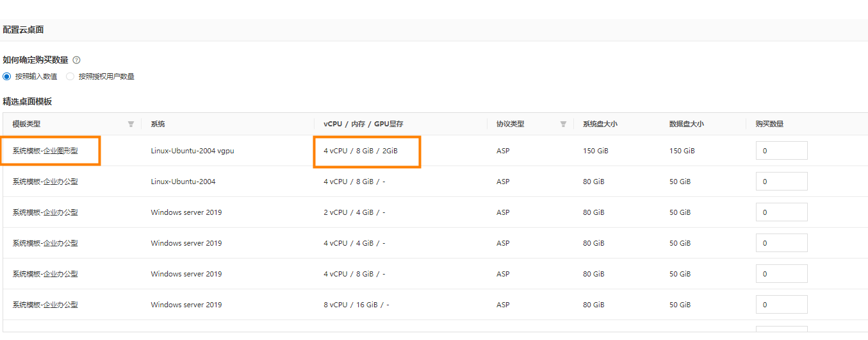Image resolution: width=868 pixels, height=340 pixels.
Task: Click ASP protocol in Linux-Ubuntu-2004 vgpu row
Action: 503,151
